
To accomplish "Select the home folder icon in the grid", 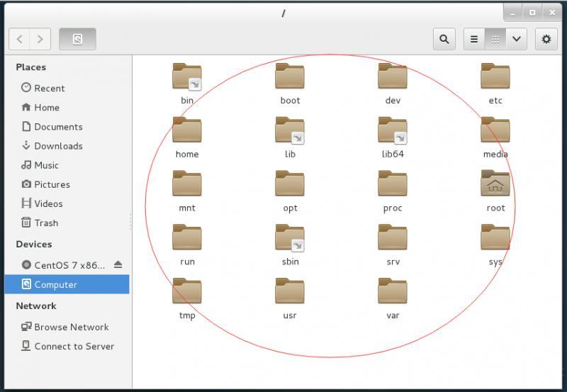I will tap(187, 130).
